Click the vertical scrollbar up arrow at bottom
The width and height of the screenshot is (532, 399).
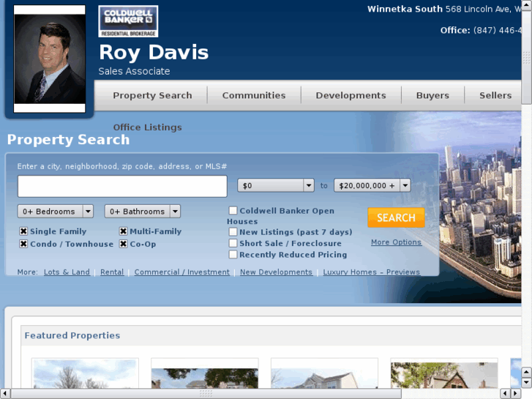coord(526,372)
